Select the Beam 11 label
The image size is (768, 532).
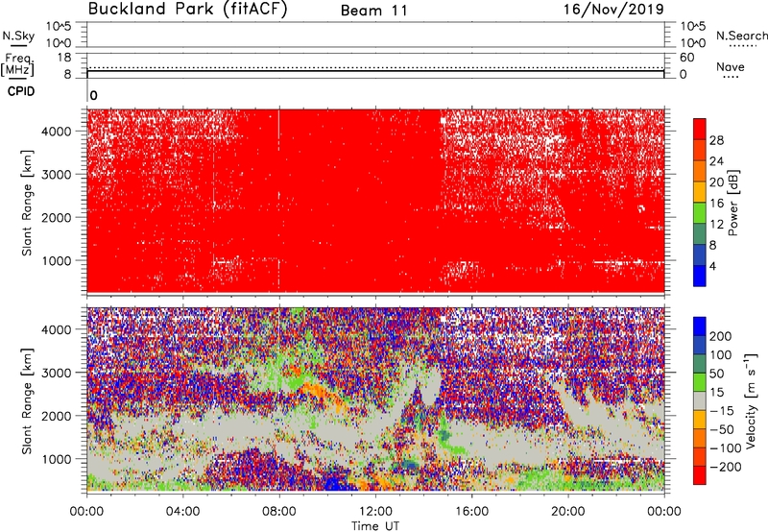[374, 11]
